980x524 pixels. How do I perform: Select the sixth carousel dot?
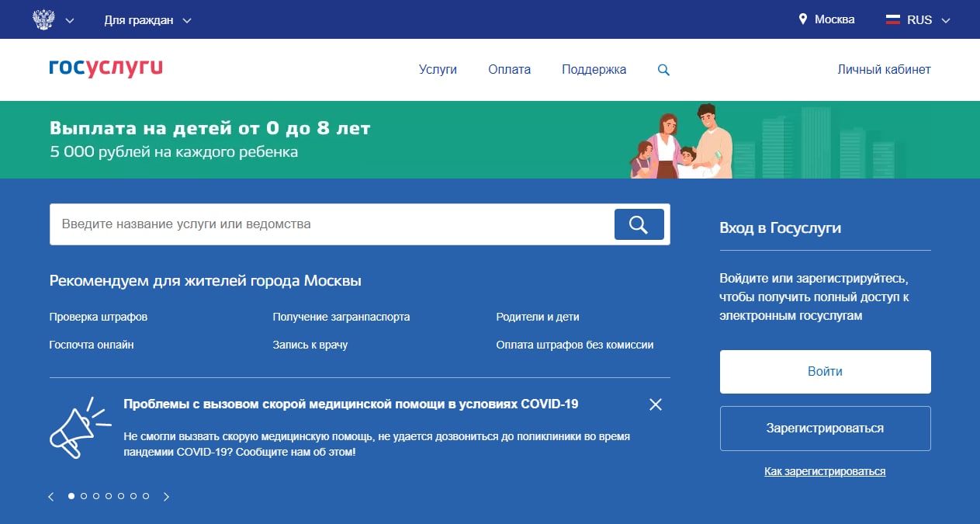pos(133,495)
